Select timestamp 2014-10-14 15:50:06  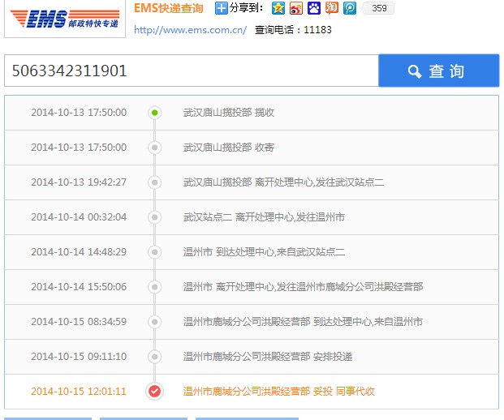click(79, 287)
